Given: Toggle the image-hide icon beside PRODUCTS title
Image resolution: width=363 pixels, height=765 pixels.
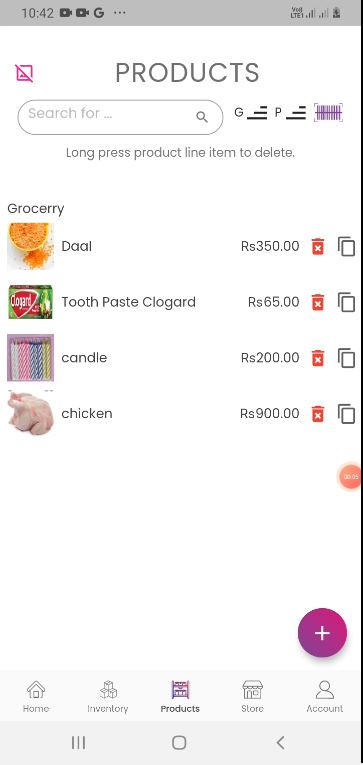Looking at the screenshot, I should point(24,73).
